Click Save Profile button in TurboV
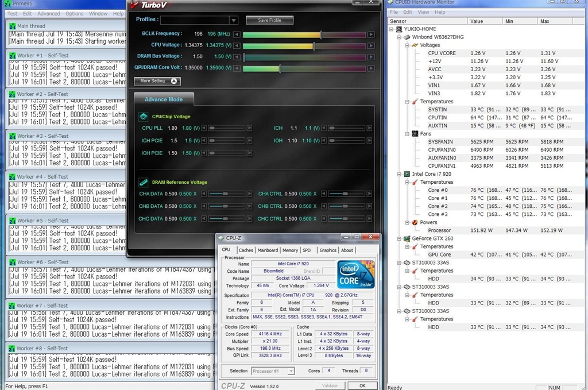The image size is (588, 390). point(270,20)
